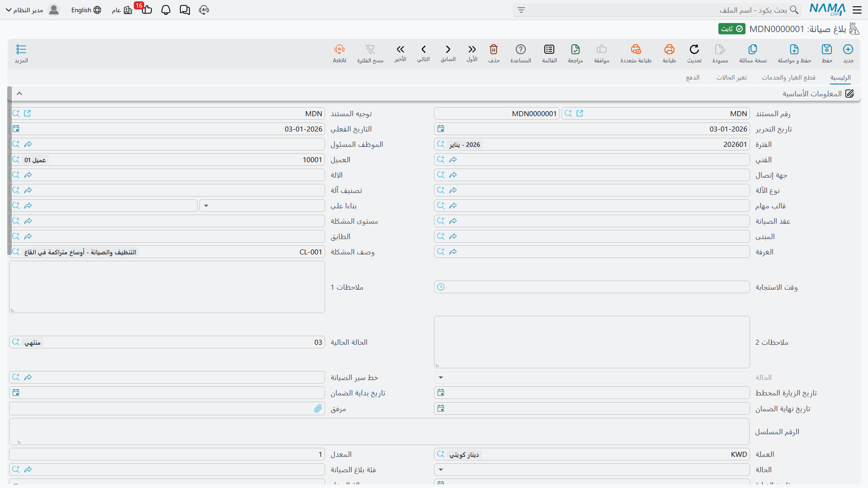868x488 pixels.
Task: Click the ثابت status badge
Action: click(732, 29)
